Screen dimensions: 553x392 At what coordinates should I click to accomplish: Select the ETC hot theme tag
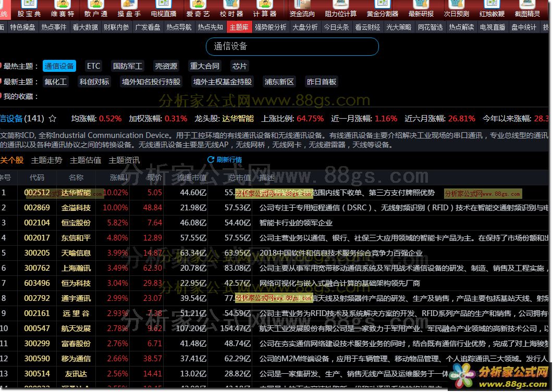(x=93, y=66)
